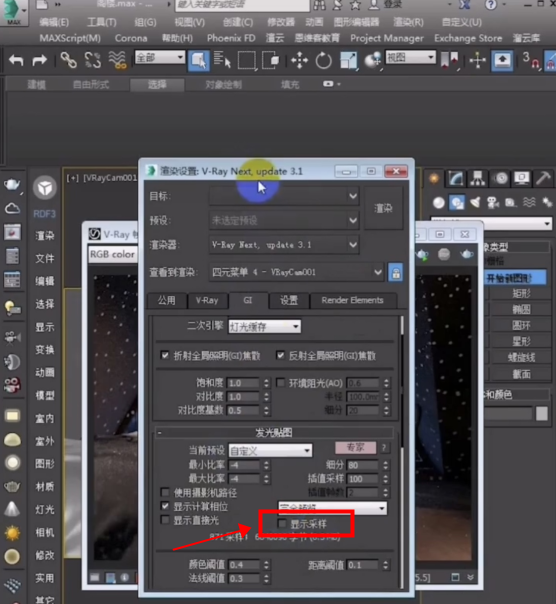Click the pink 专家 mode button
This screenshot has height=604, width=556.
pyautogui.click(x=355, y=447)
